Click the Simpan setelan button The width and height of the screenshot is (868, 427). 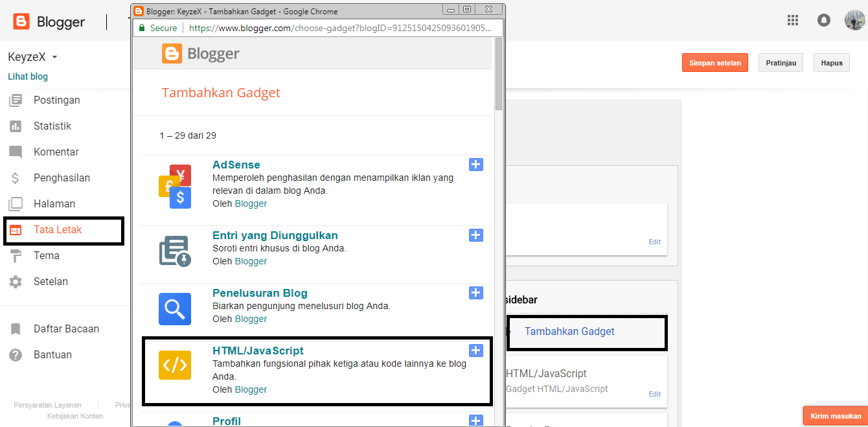point(715,63)
